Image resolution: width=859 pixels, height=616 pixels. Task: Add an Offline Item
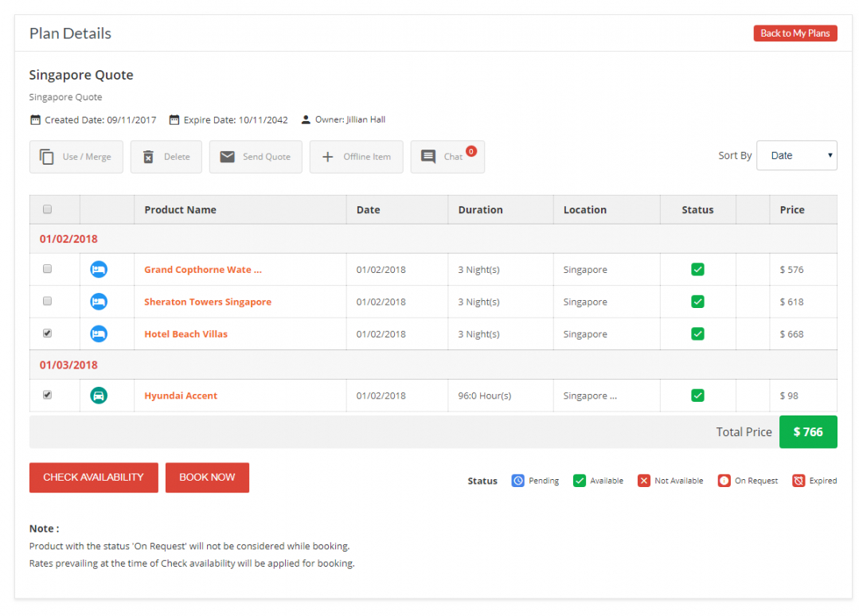click(x=356, y=157)
